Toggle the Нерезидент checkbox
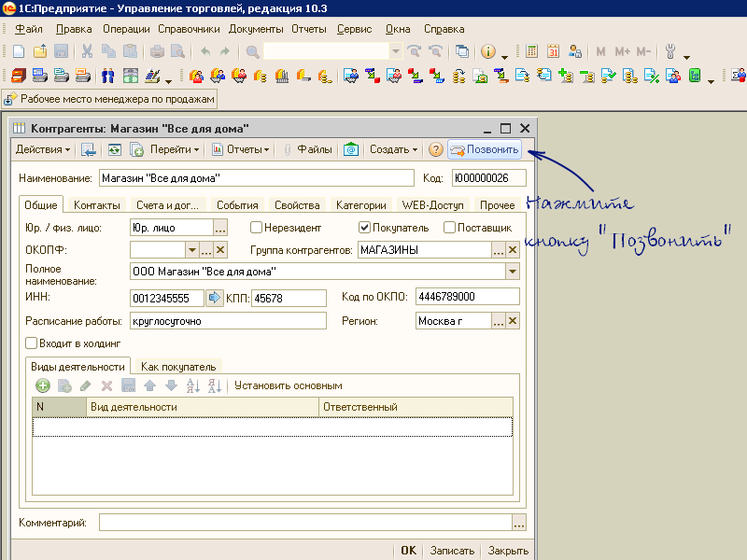This screenshot has height=560, width=747. 256,228
